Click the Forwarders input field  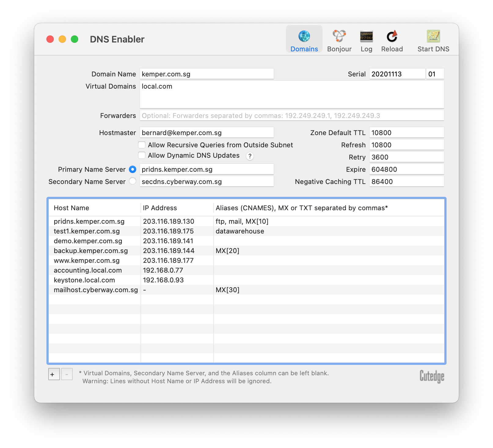[292, 116]
